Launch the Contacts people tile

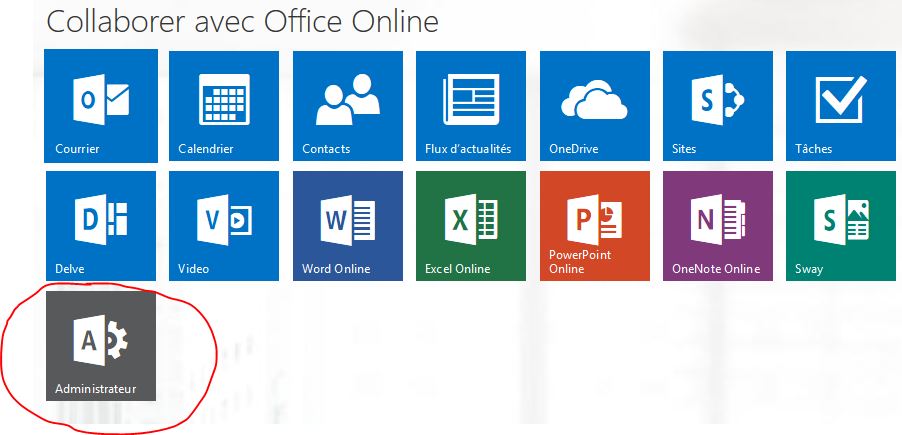pyautogui.click(x=348, y=106)
